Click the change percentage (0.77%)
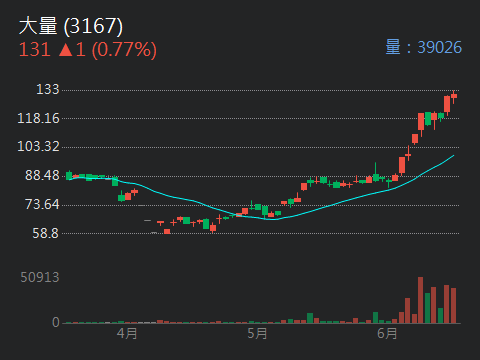The image size is (480, 360). point(124,50)
